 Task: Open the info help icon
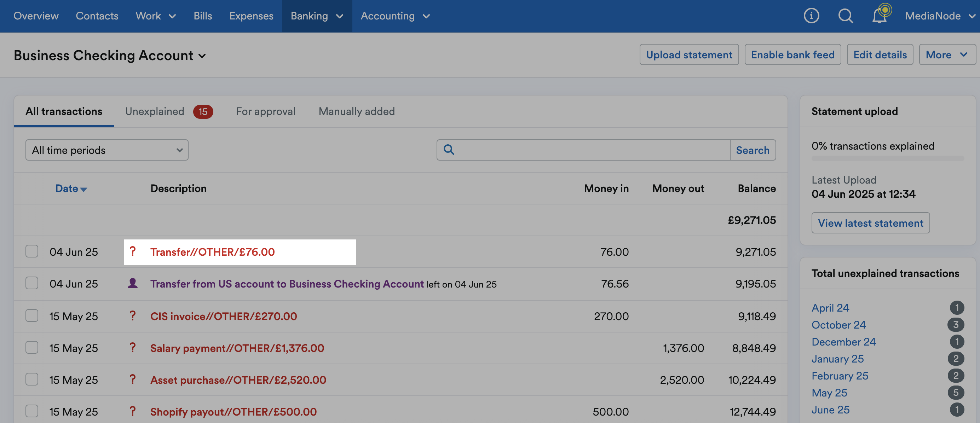(x=811, y=16)
